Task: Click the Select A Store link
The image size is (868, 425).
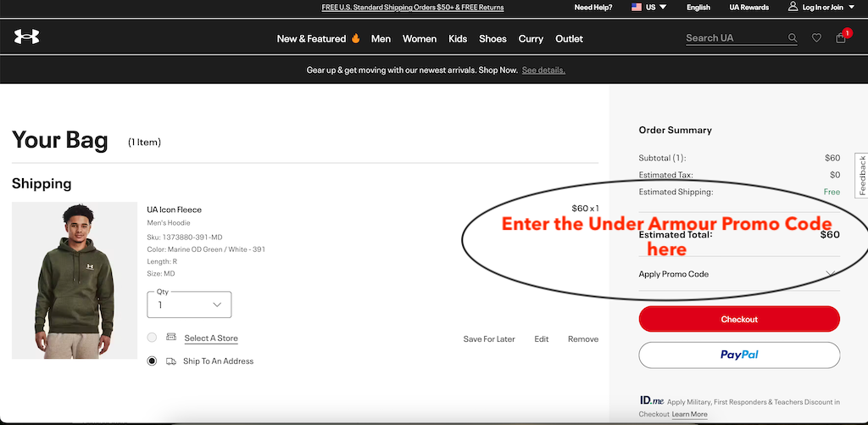Action: (x=211, y=338)
